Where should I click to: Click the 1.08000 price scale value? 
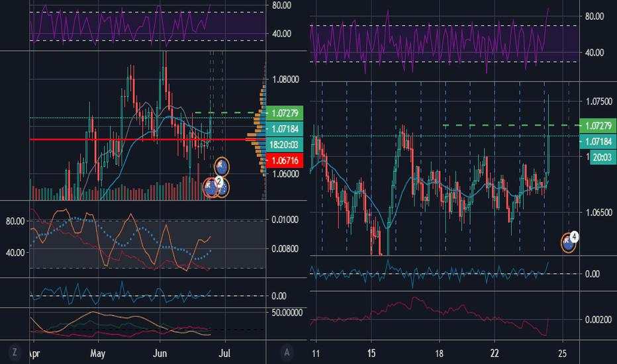[286, 80]
